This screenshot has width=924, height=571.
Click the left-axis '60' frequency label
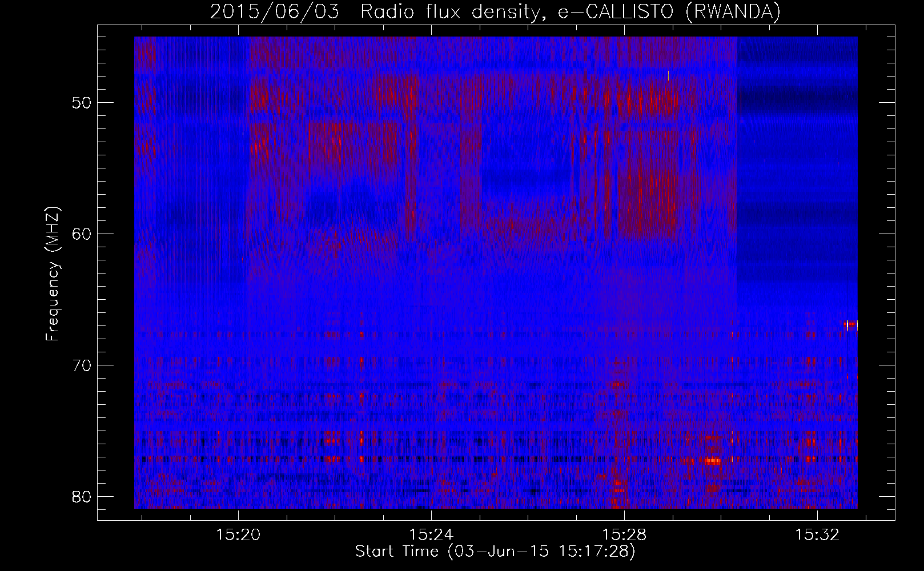pyautogui.click(x=83, y=234)
